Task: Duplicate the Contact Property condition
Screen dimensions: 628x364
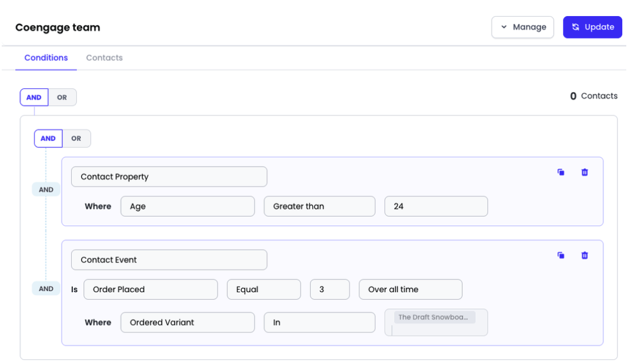Action: [561, 172]
